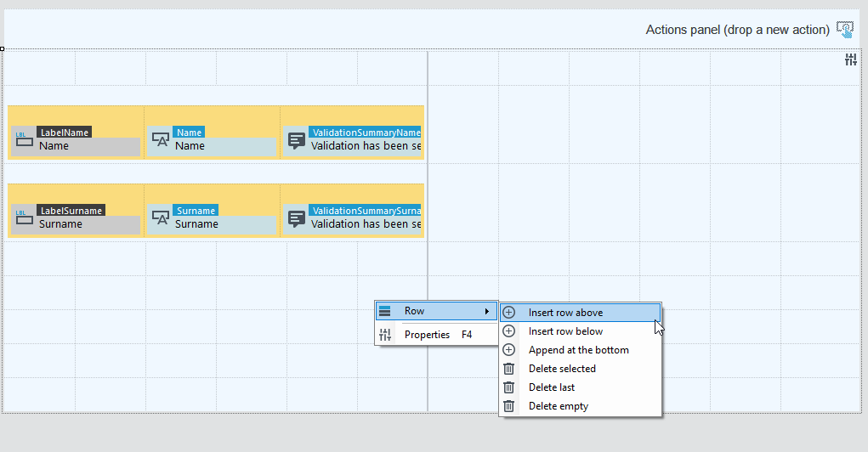Click the LabelName label control icon
Screen dimensions: 868x452
click(24, 139)
